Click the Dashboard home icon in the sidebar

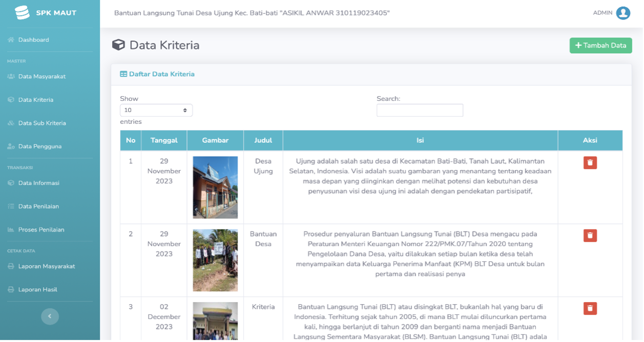point(11,40)
